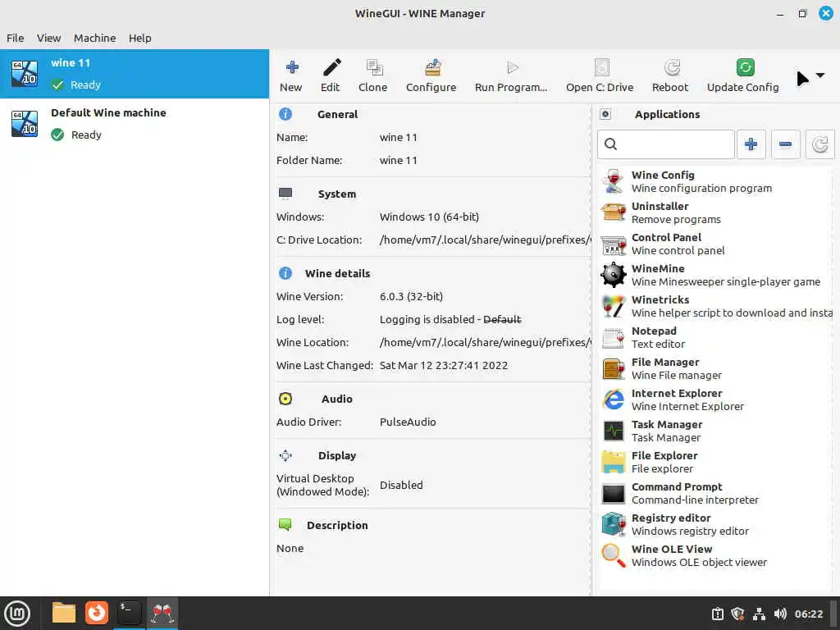Screen dimensions: 840x630
Task: Click the WineGUI taskbar icon
Action: coord(162,613)
